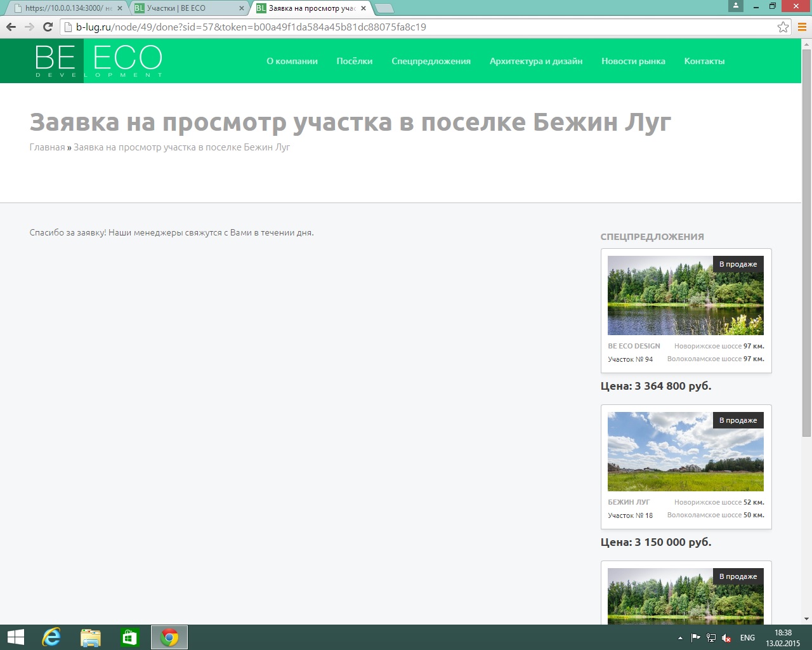The height and width of the screenshot is (650, 812).
Task: Open the Chrome menu hamburger icon
Action: coord(802,27)
